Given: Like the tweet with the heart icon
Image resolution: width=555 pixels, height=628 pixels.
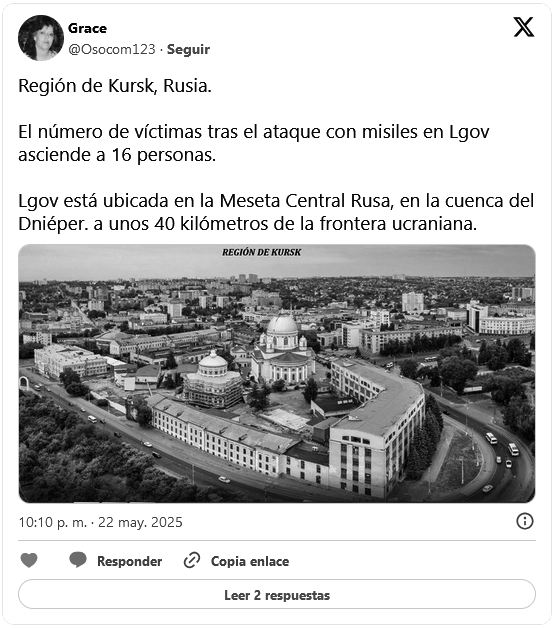Looking at the screenshot, I should (x=29, y=560).
